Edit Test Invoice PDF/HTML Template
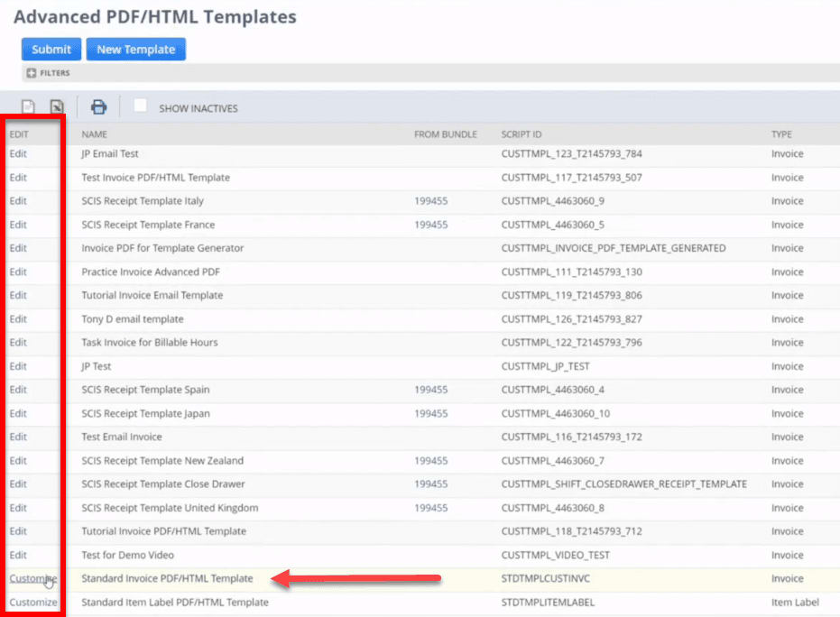This screenshot has height=617, width=840. point(18,178)
